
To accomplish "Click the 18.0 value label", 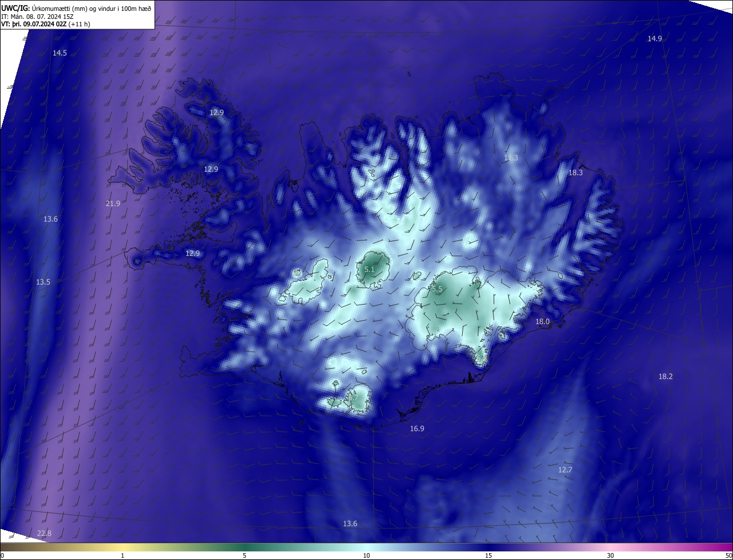I will 542,322.
